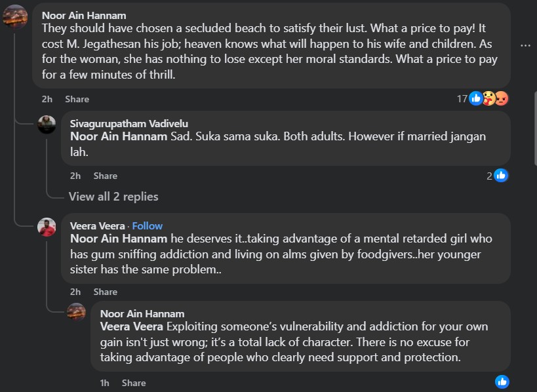Screen dimensions: 537x392
Task: Follow Veera Veera
Action: click(x=148, y=225)
